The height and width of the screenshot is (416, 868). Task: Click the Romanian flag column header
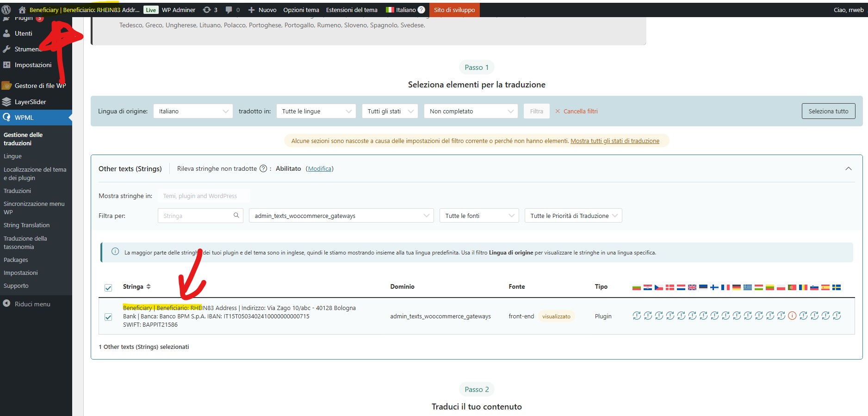tap(803, 287)
